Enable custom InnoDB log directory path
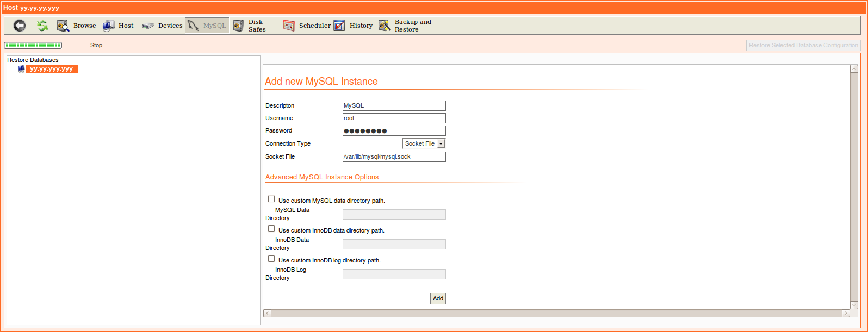 pyautogui.click(x=271, y=259)
